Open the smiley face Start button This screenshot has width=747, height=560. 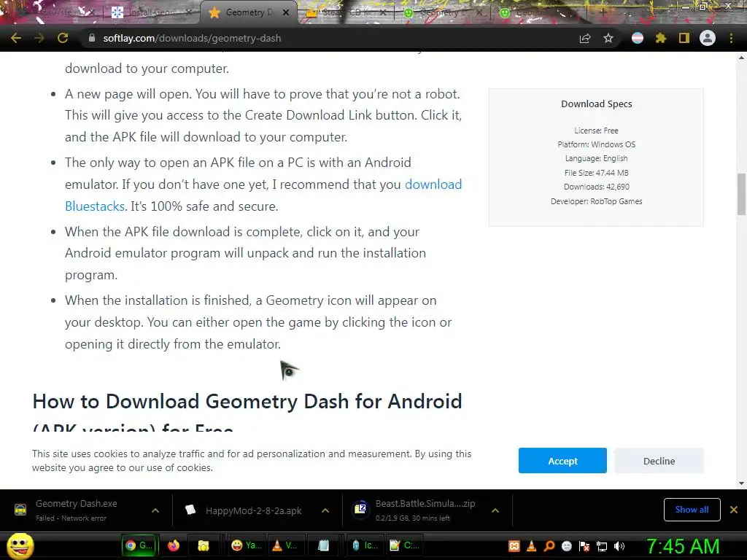[20, 545]
